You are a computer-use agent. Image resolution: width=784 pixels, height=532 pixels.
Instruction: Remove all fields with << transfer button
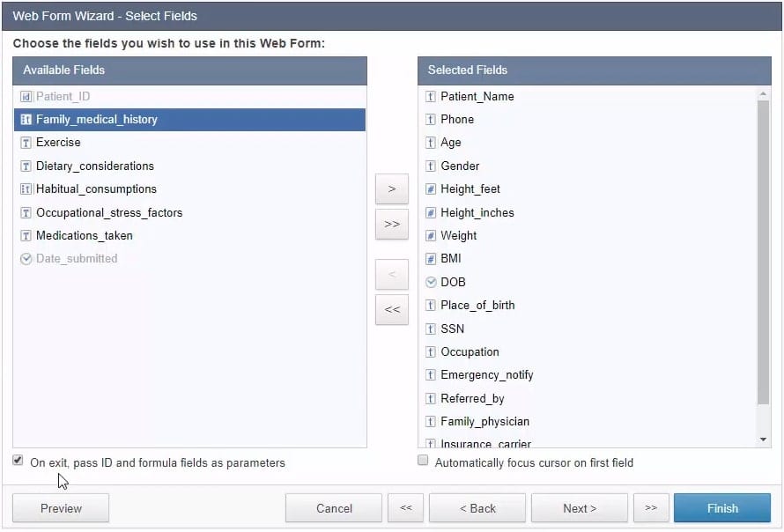392,310
